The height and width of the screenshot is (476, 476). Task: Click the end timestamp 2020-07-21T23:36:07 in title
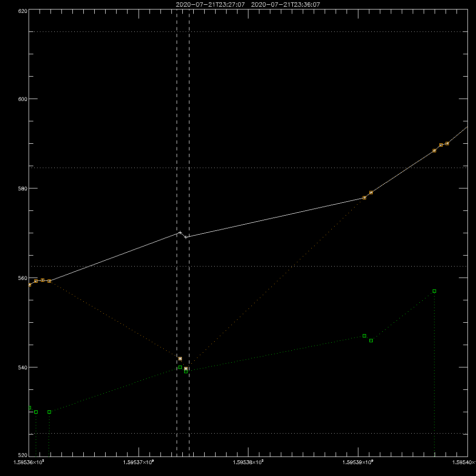coord(285,5)
